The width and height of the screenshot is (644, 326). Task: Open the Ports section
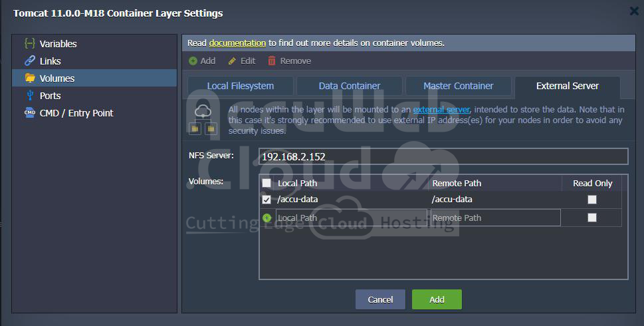pyautogui.click(x=94, y=95)
